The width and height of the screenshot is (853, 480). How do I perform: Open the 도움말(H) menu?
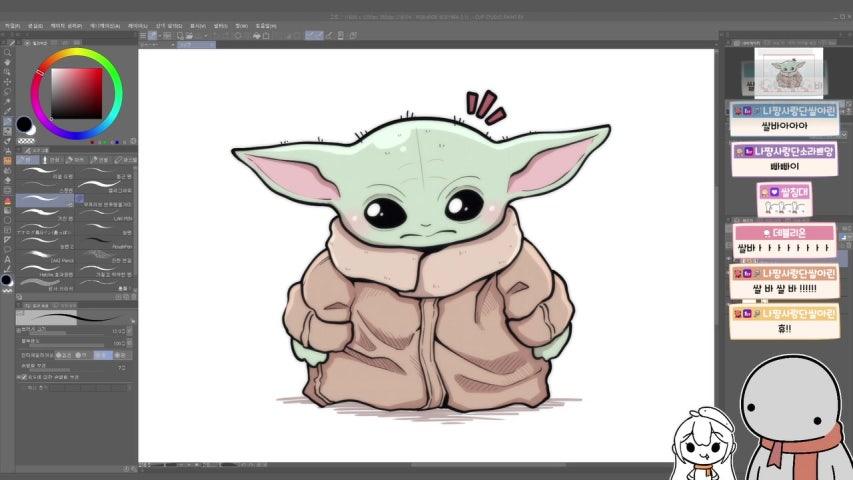coord(266,26)
